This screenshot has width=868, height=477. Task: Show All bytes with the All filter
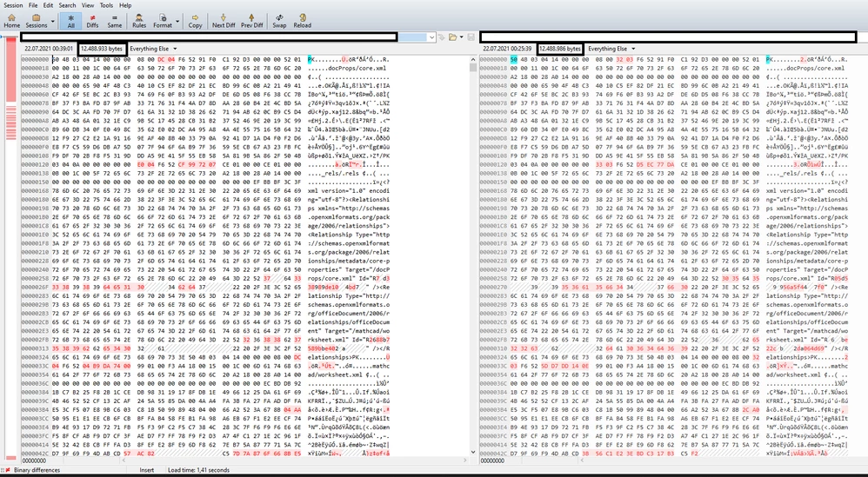pyautogui.click(x=70, y=21)
